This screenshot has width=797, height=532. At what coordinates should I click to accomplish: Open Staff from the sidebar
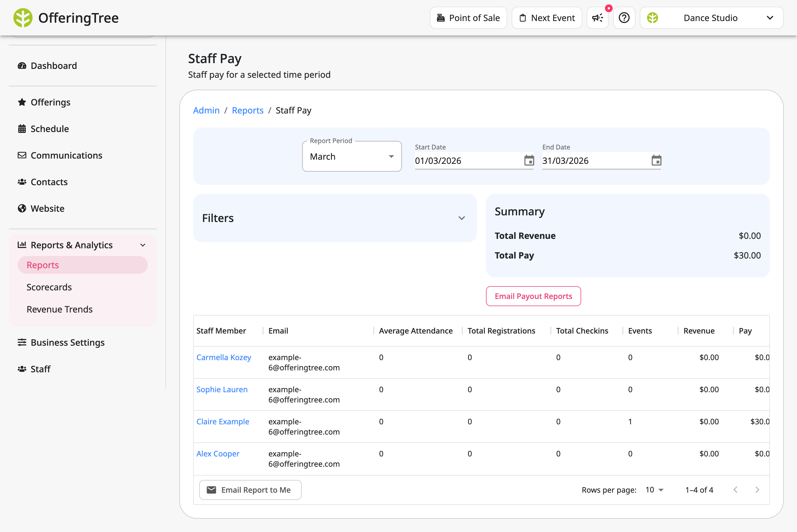40,369
